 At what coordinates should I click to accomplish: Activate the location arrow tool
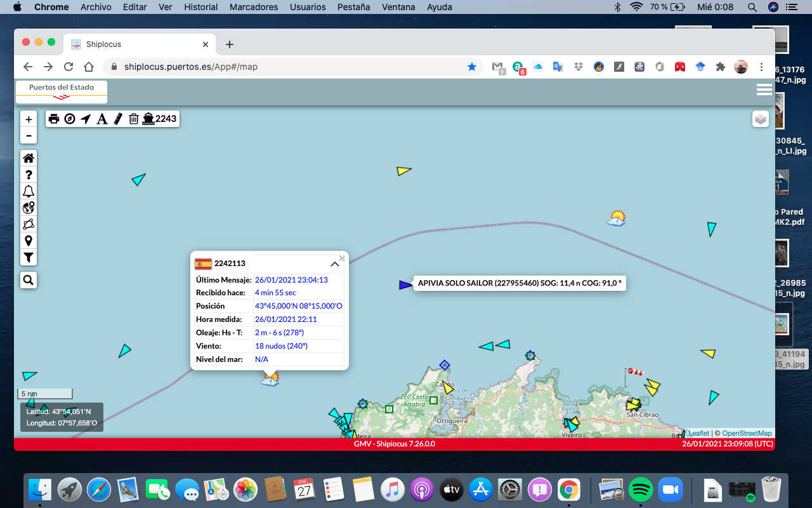point(86,119)
